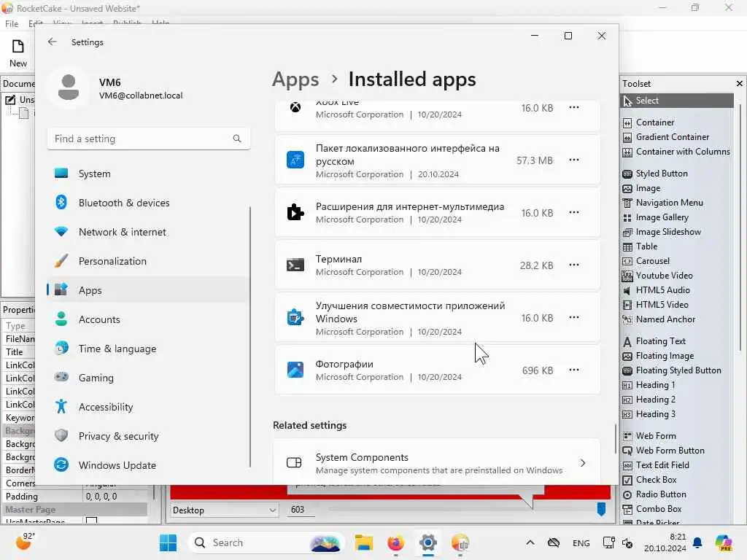Click the search magnifier in Find a setting

[237, 139]
